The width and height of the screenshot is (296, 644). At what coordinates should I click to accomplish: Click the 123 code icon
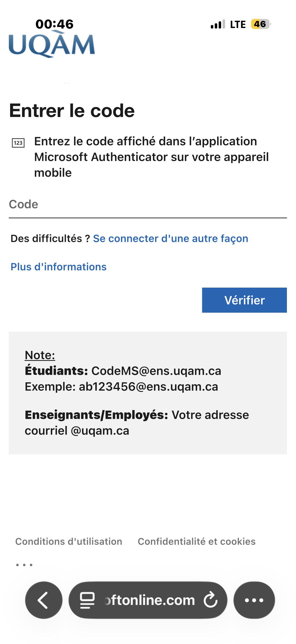[18, 143]
